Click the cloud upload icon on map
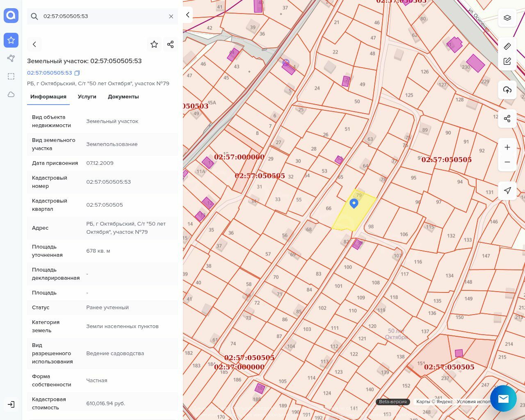The image size is (525, 420). point(507,90)
